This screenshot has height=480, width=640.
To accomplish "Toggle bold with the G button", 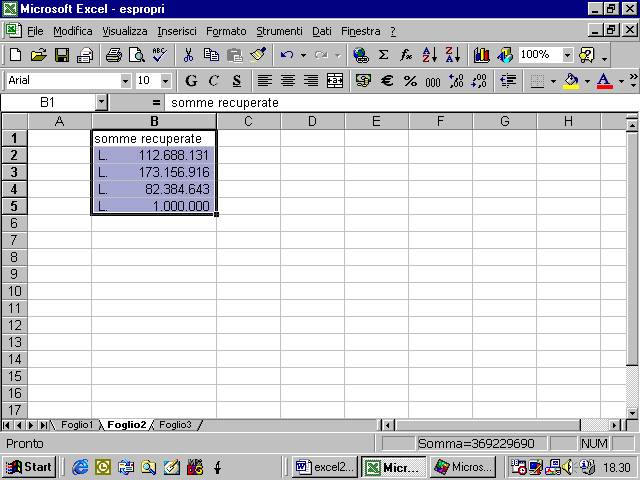I will pyautogui.click(x=191, y=80).
